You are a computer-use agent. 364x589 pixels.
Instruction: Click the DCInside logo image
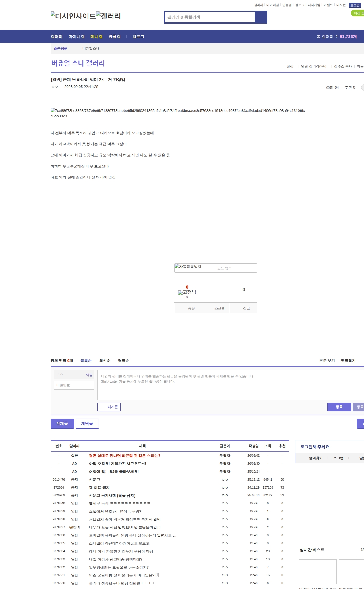pyautogui.click(x=73, y=16)
